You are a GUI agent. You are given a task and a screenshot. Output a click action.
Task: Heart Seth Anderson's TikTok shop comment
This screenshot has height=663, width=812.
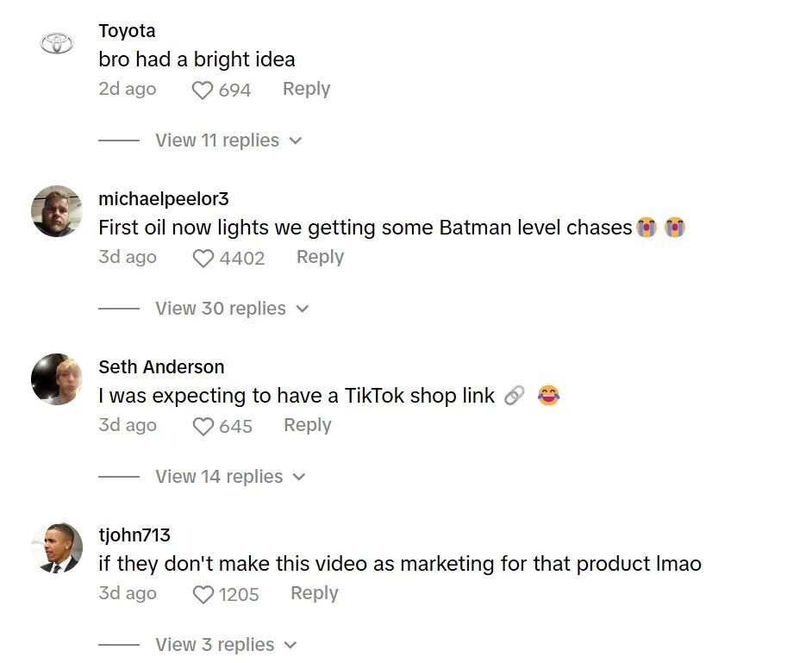[x=203, y=426]
